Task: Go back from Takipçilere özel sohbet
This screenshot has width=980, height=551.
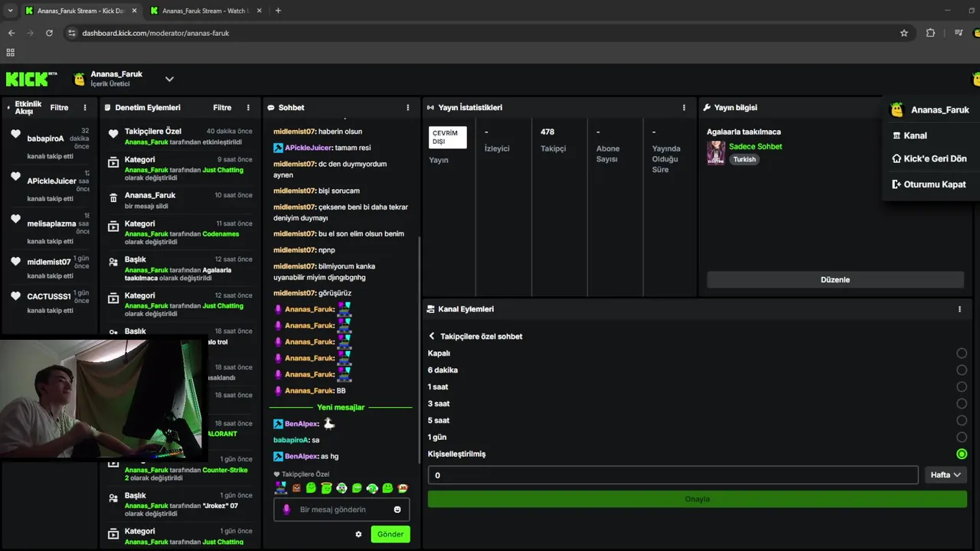Action: (432, 336)
